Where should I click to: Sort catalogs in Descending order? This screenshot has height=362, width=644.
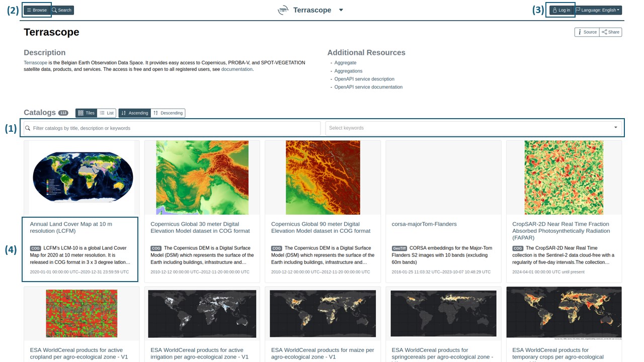[x=168, y=113]
